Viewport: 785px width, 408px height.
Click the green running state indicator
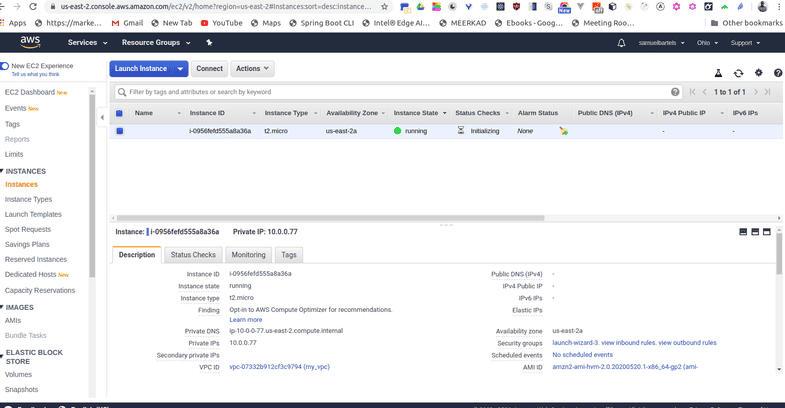point(398,131)
